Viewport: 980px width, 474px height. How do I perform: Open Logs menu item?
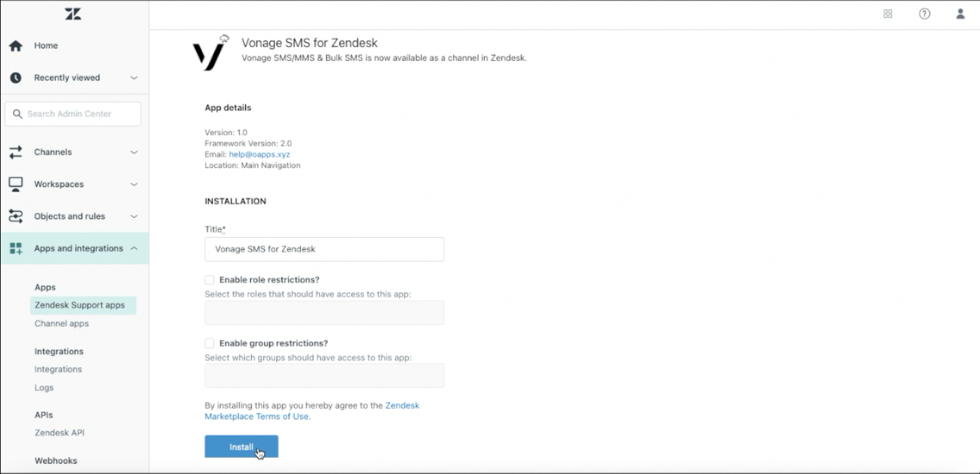(x=44, y=388)
